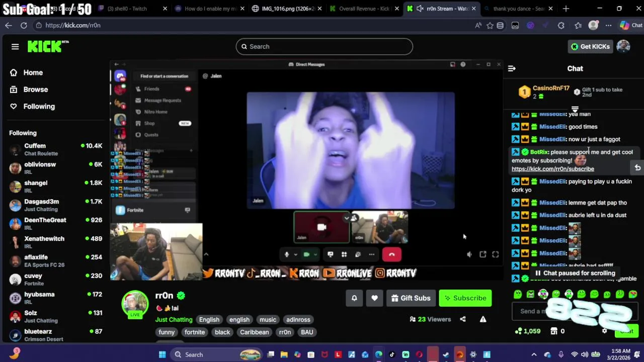
Task: Collapse the chat panel with arrow icon
Action: coord(512,68)
